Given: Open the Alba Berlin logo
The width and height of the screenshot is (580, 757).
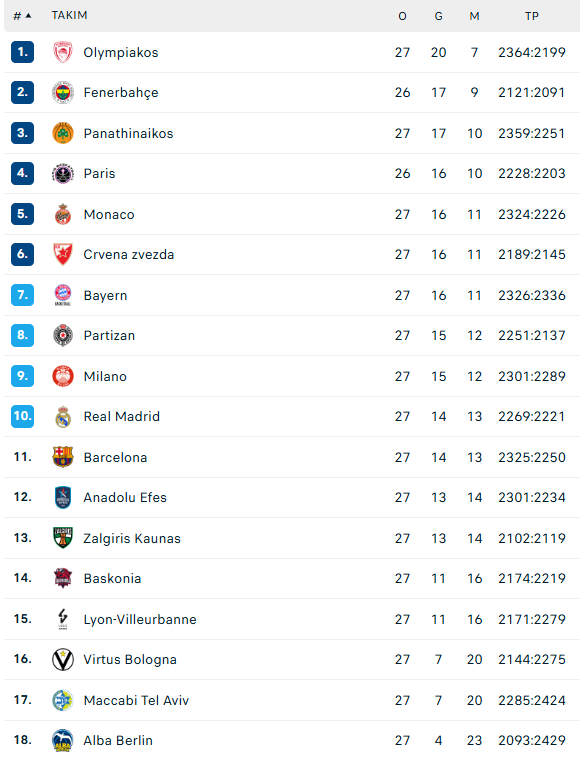Looking at the screenshot, I should pos(63,740).
